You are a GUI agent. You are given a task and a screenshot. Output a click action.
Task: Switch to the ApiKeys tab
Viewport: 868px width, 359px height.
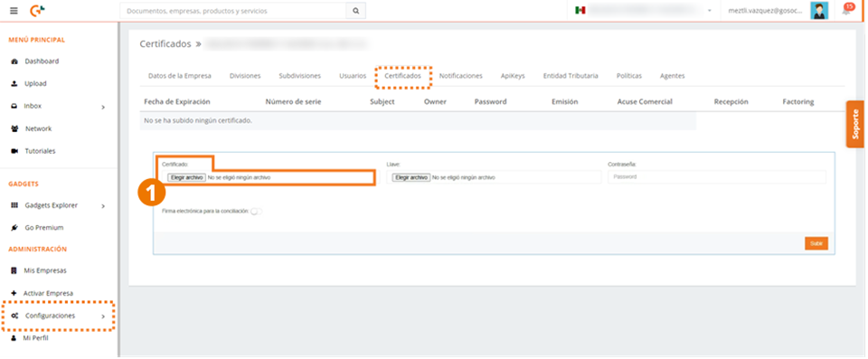coord(513,76)
